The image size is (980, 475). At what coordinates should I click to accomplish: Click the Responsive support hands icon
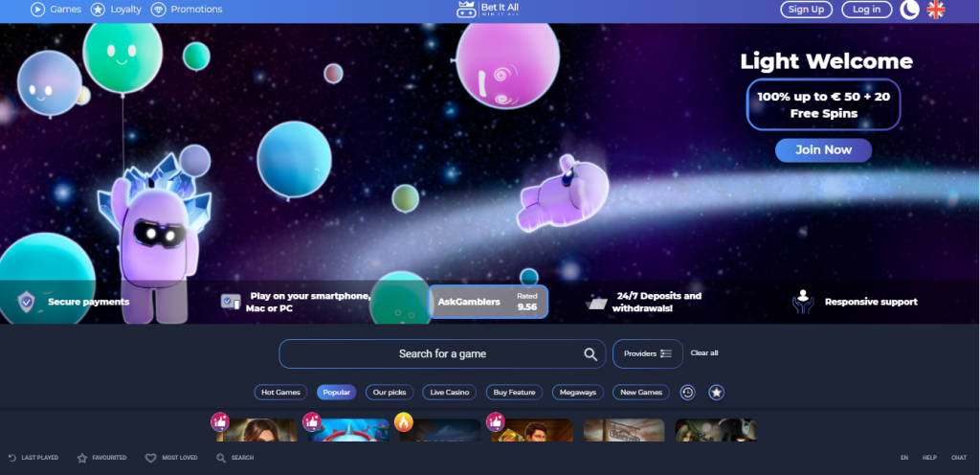pos(803,302)
